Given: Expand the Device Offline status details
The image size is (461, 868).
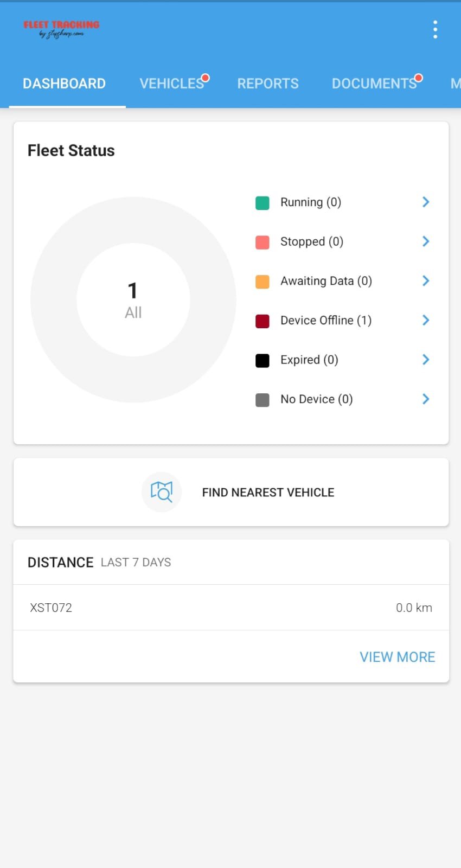Looking at the screenshot, I should (426, 320).
